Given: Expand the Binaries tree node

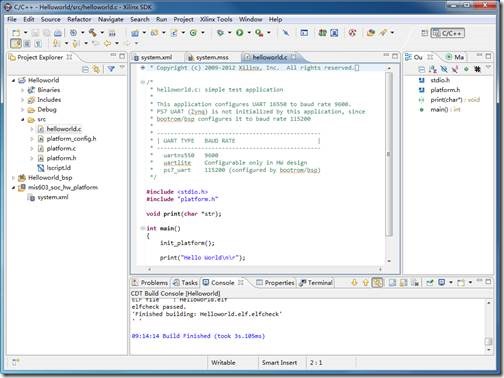Looking at the screenshot, I should tap(23, 90).
